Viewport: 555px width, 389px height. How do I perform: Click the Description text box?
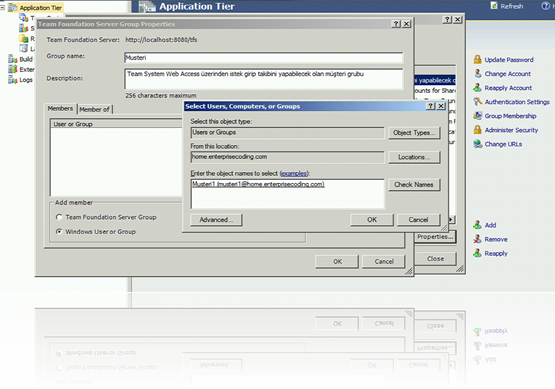tap(264, 79)
